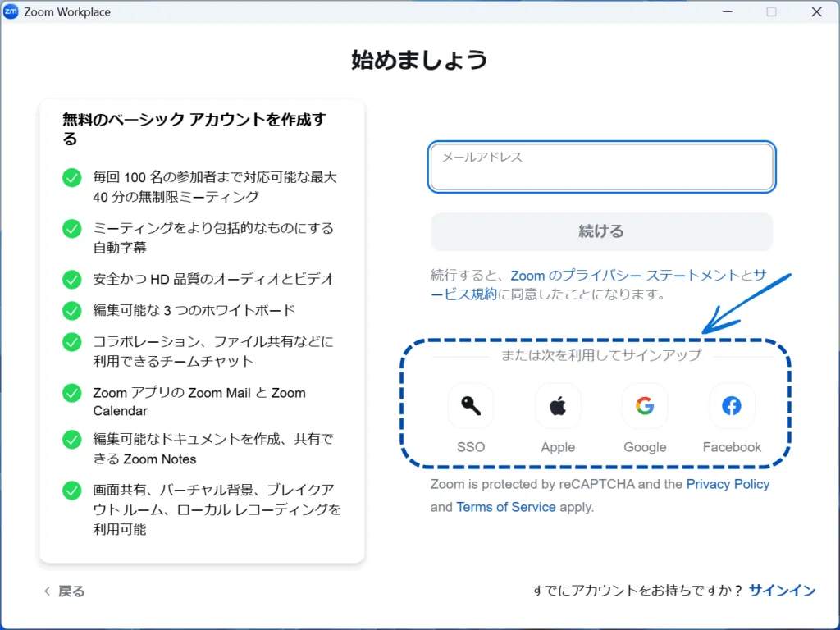The width and height of the screenshot is (840, 630).
Task: Select the Facebook logo sign-up icon
Action: coord(732,405)
